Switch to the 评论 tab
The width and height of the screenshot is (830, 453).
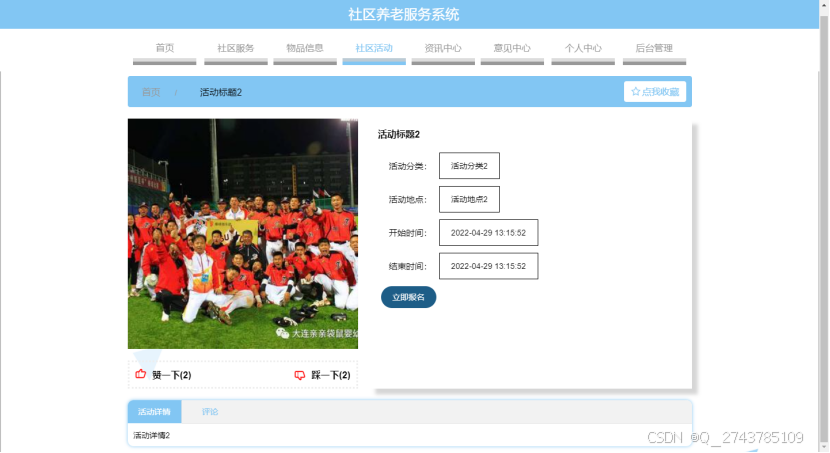[x=210, y=412]
